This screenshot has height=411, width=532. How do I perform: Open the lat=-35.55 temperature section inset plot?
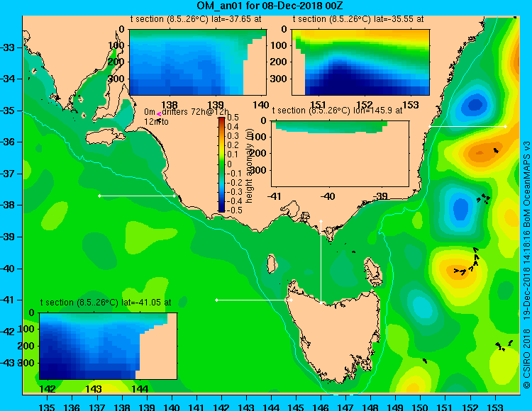[x=360, y=62]
